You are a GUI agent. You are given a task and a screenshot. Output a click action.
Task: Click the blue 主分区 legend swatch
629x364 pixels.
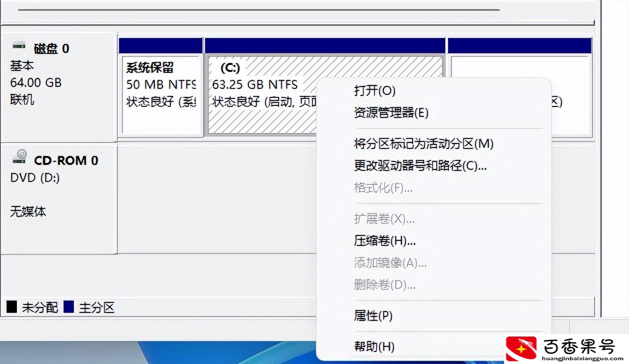click(68, 306)
